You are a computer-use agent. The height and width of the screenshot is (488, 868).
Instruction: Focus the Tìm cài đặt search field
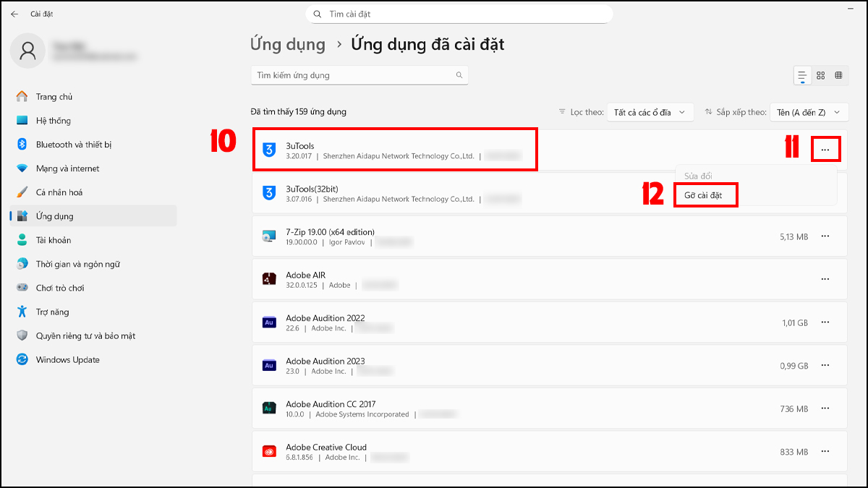pyautogui.click(x=459, y=14)
